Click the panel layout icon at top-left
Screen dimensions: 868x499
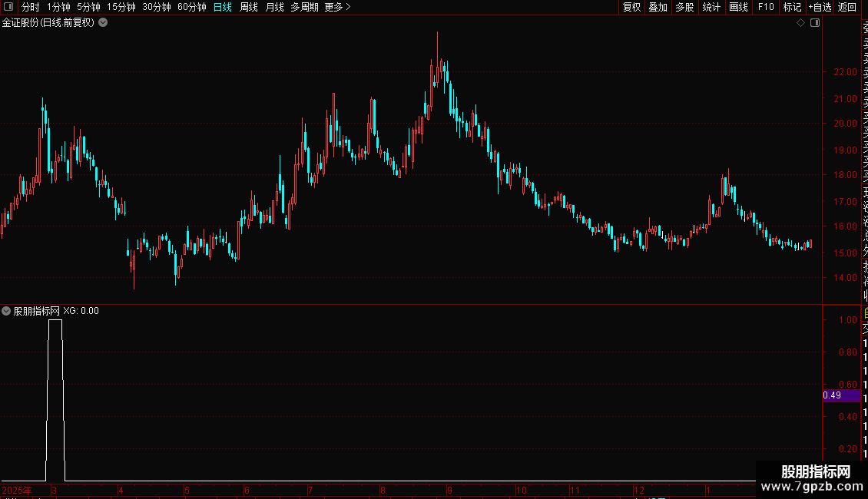coord(8,7)
